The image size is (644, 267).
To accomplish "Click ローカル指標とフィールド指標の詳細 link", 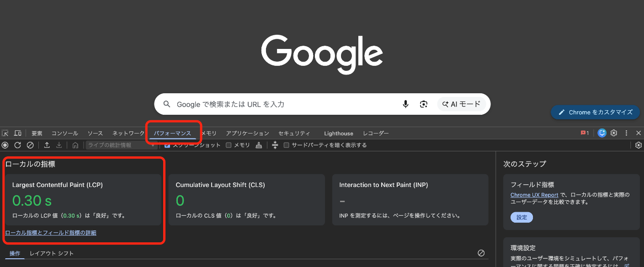I will pos(50,233).
